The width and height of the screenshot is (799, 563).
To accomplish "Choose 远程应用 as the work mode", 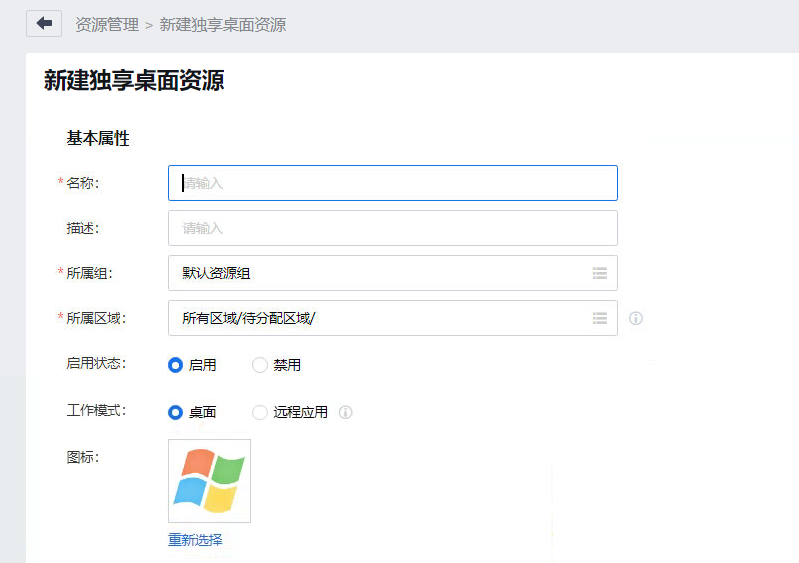I will coord(260,412).
